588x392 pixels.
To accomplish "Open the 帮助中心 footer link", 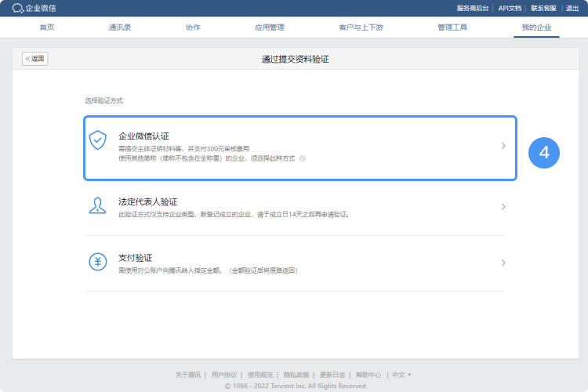I will tap(368, 375).
